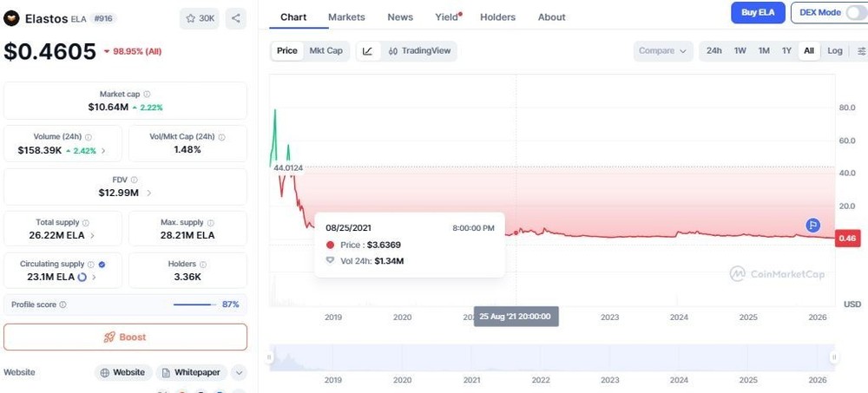Open the Compare dropdown
Image resolution: width=868 pixels, height=393 pixels.
(663, 51)
